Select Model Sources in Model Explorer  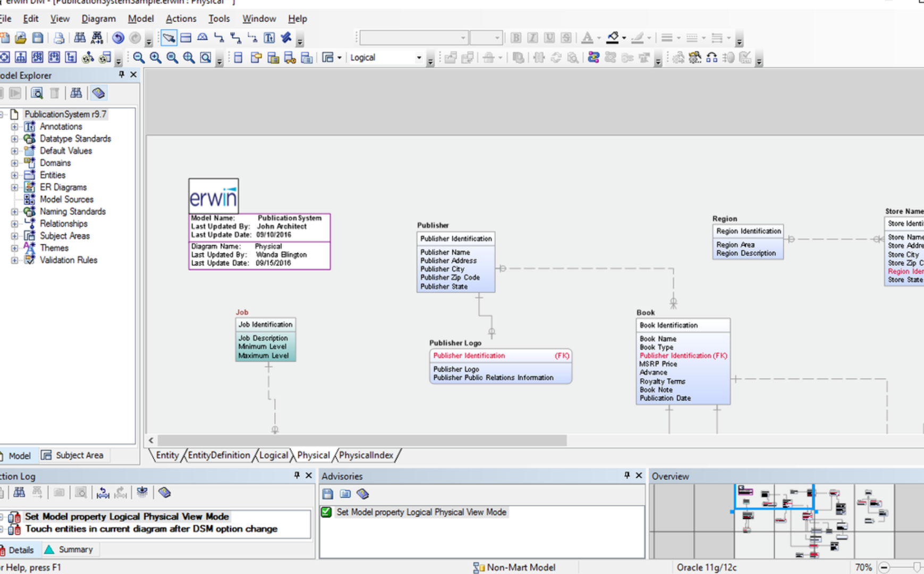(66, 199)
